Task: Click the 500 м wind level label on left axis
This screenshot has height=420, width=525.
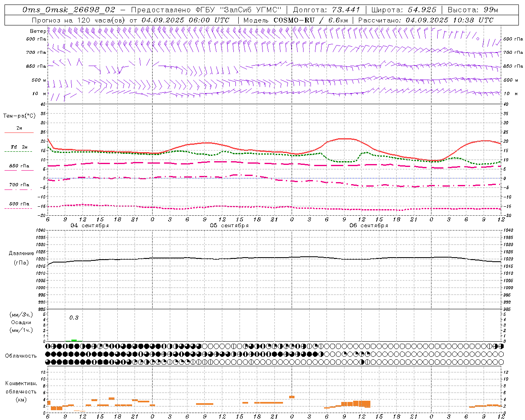Action: click(x=39, y=80)
